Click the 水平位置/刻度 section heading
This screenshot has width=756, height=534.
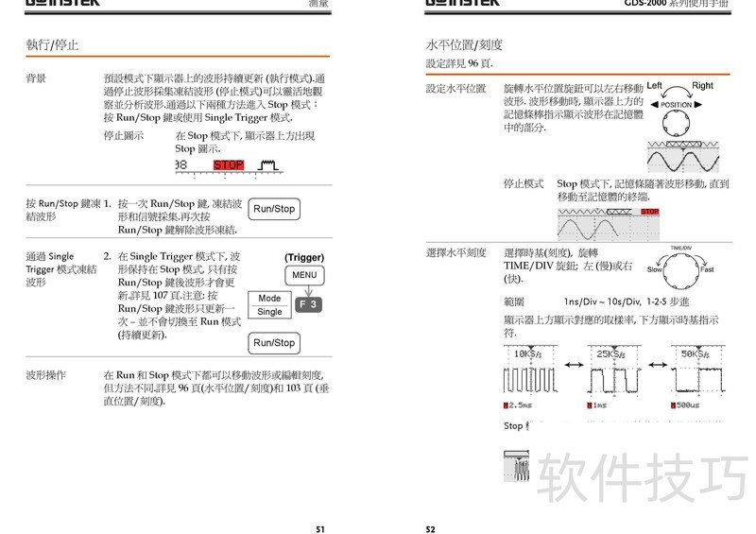pos(465,44)
